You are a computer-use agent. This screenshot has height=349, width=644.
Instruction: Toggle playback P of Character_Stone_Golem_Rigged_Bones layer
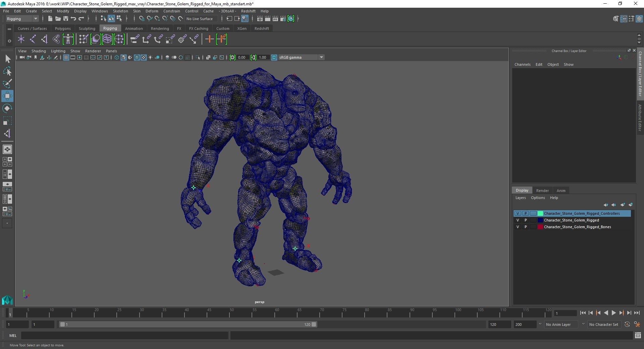(x=526, y=227)
